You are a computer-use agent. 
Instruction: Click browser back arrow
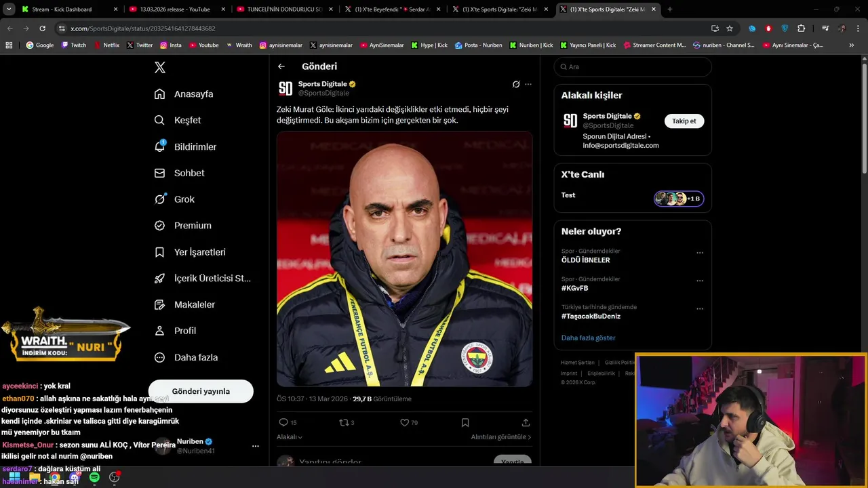pyautogui.click(x=10, y=28)
